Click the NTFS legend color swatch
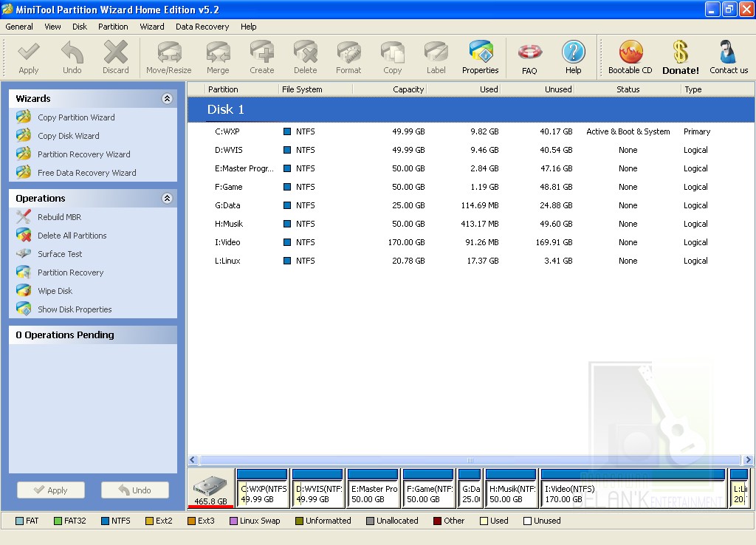 point(105,521)
